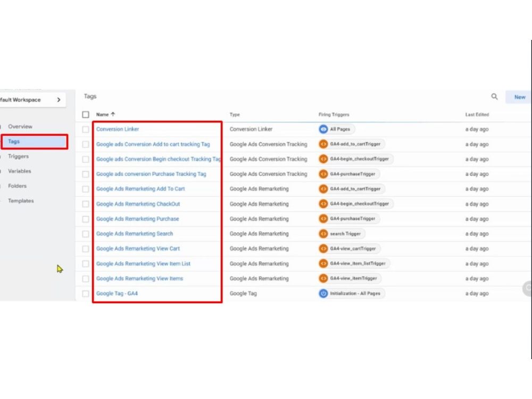Open Google Ads Remarketing Add To Cart tag
The height and width of the screenshot is (399, 532).
tap(140, 189)
